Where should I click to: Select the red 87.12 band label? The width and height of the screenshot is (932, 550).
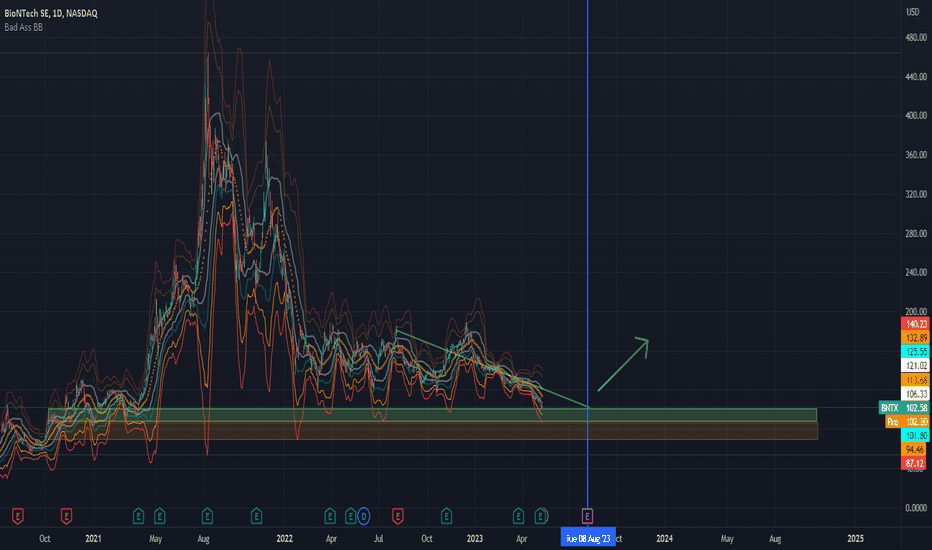click(915, 463)
